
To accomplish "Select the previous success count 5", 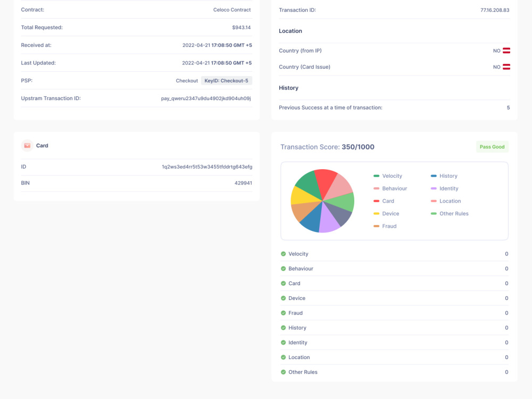I will click(x=508, y=107).
